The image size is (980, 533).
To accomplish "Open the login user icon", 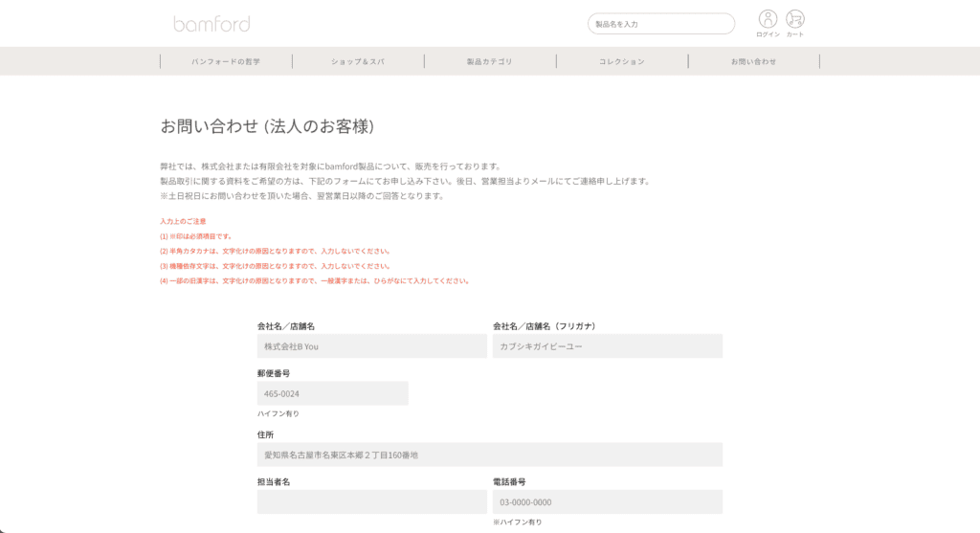I will tap(768, 19).
